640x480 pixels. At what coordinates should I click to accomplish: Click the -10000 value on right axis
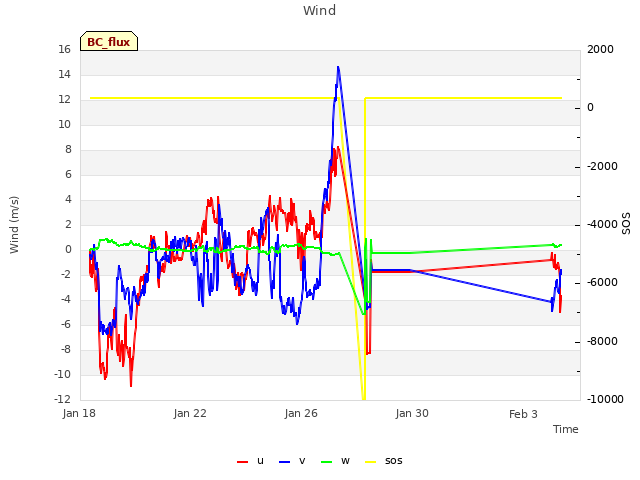coord(605,399)
